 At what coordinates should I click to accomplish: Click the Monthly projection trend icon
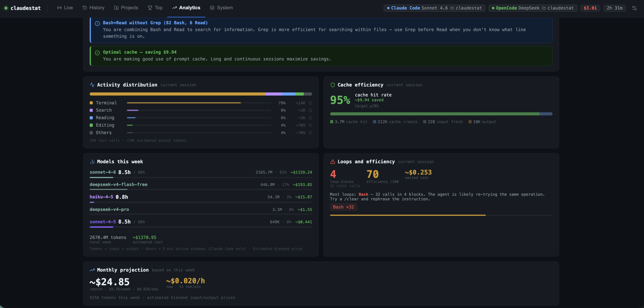point(92,270)
